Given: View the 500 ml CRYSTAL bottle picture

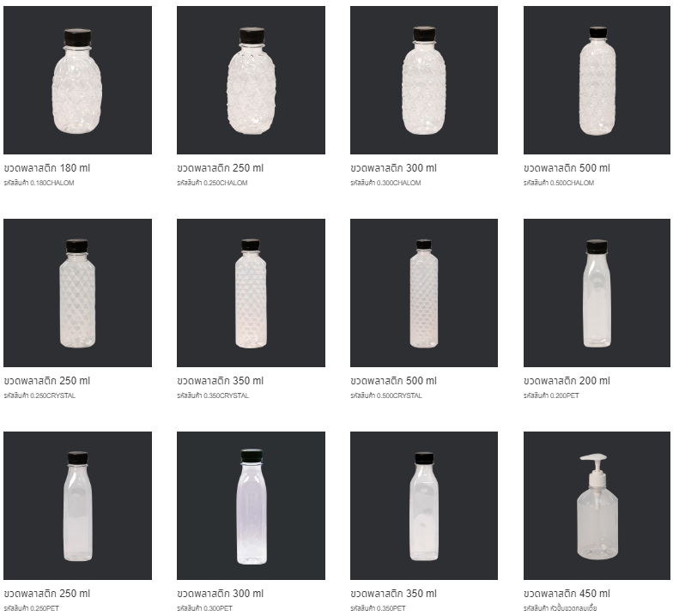Looking at the screenshot, I should (424, 293).
